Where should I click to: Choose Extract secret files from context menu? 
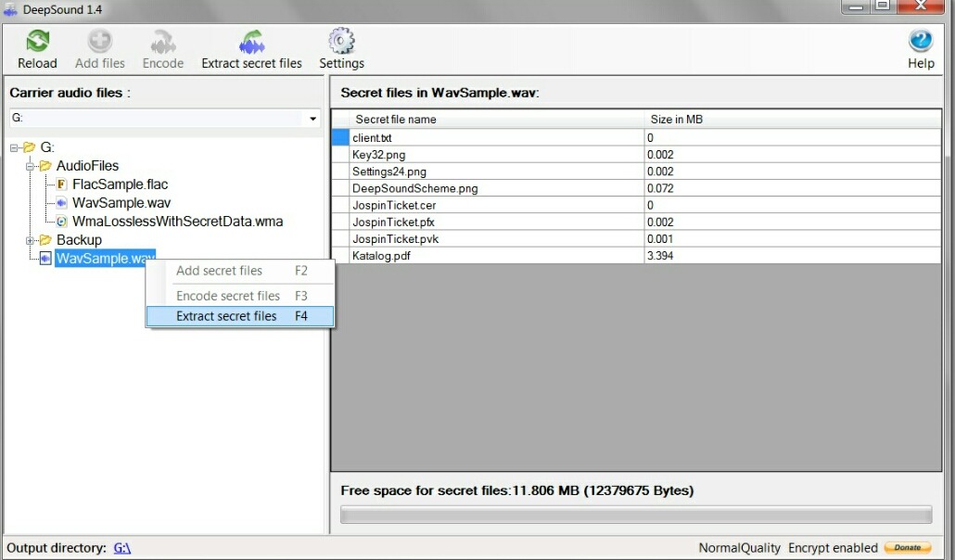[x=226, y=316]
